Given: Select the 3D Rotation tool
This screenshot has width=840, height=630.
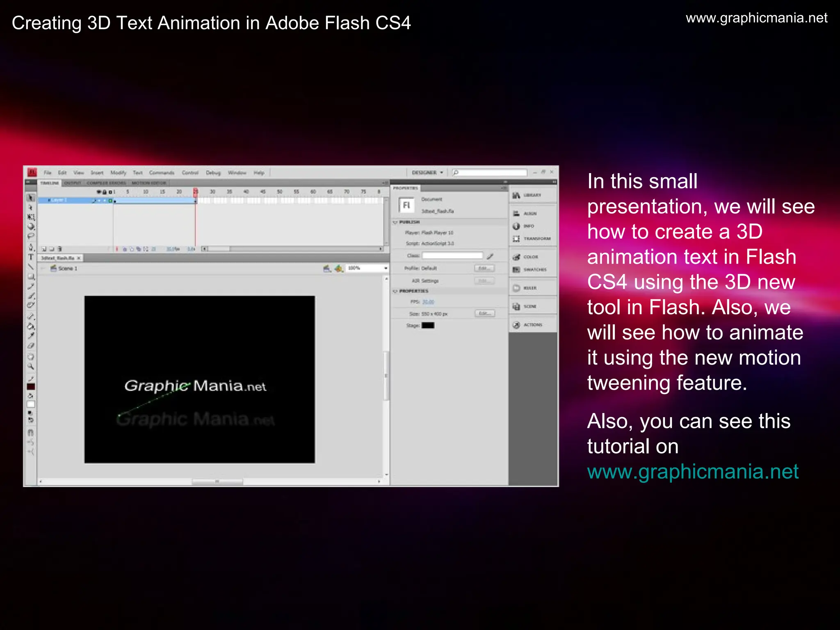Looking at the screenshot, I should (x=31, y=226).
